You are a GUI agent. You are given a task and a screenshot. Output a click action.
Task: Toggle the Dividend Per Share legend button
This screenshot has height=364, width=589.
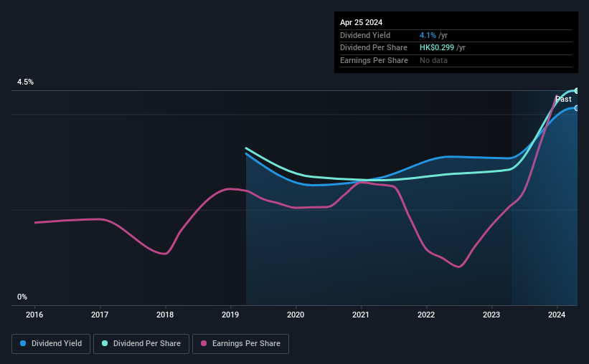pyautogui.click(x=141, y=344)
